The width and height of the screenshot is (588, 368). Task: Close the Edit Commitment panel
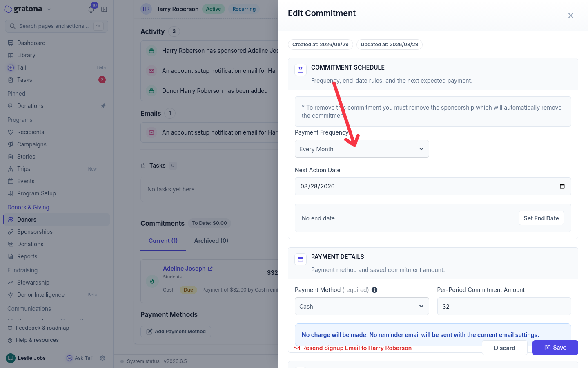point(571,16)
